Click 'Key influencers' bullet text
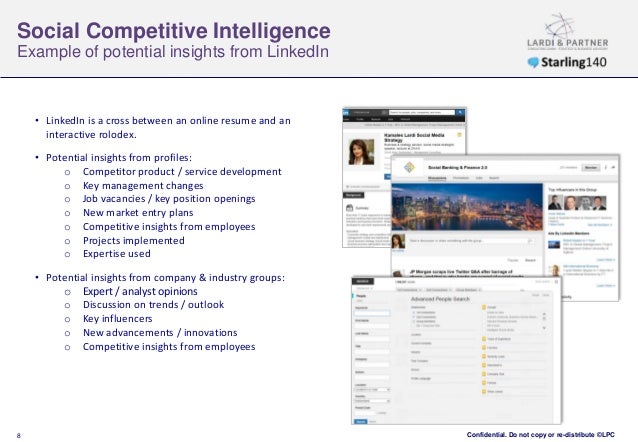 pyautogui.click(x=118, y=319)
